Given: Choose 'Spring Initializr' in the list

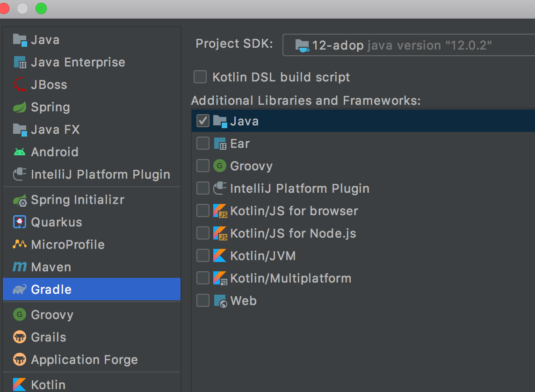Looking at the screenshot, I should point(78,200).
